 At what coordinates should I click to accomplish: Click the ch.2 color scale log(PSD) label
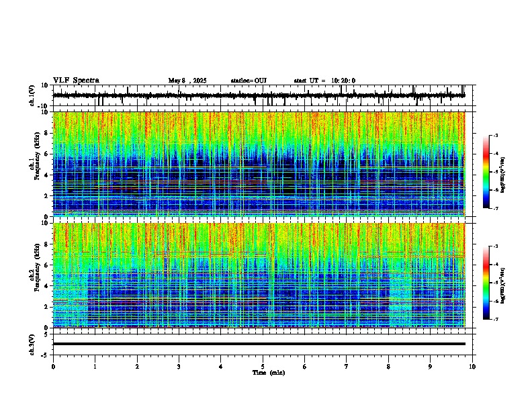click(x=503, y=285)
